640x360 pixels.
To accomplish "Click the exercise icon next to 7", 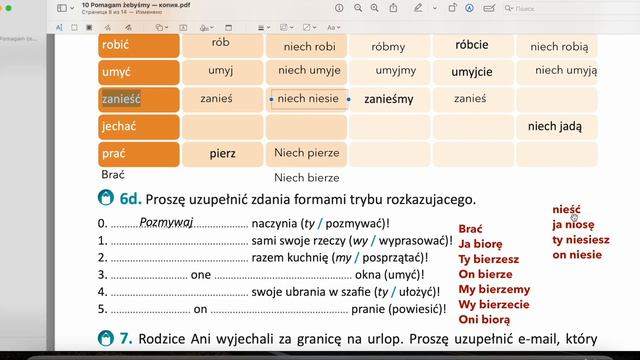I will click(x=106, y=338).
